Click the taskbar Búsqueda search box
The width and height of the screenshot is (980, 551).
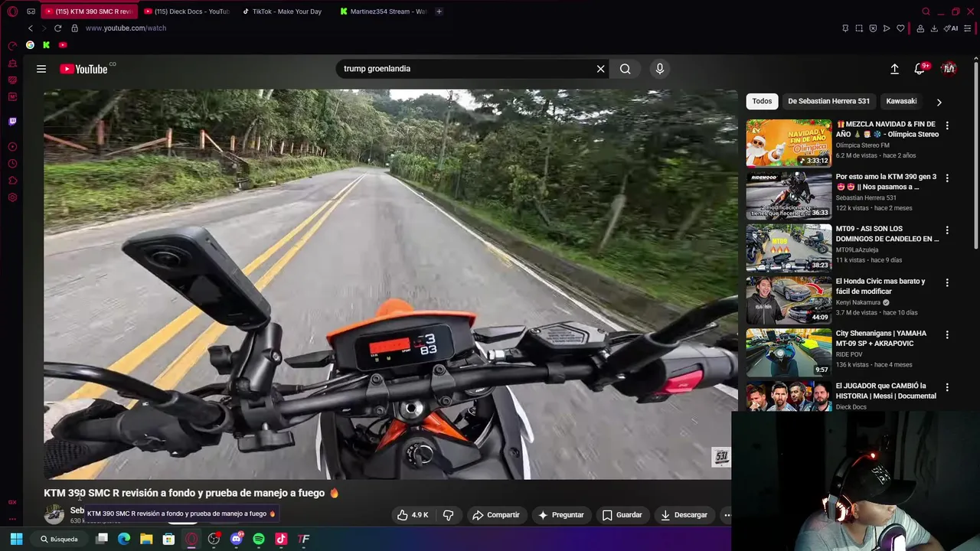coord(60,539)
